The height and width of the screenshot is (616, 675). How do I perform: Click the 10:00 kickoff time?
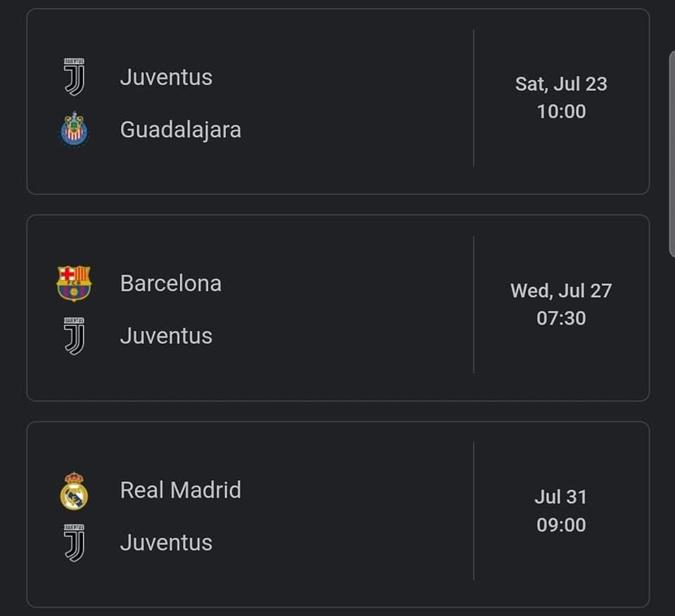[560, 111]
